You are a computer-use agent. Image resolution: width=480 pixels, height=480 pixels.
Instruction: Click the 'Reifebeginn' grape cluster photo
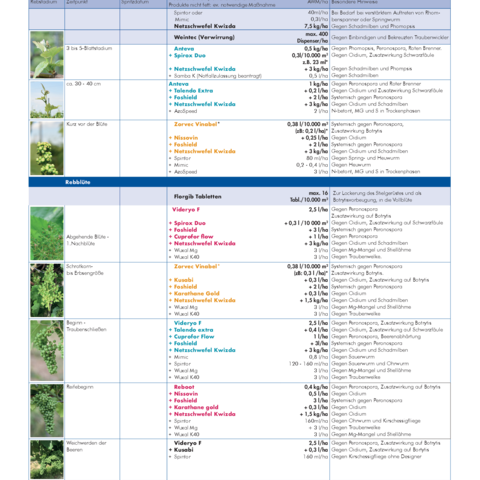point(47,410)
